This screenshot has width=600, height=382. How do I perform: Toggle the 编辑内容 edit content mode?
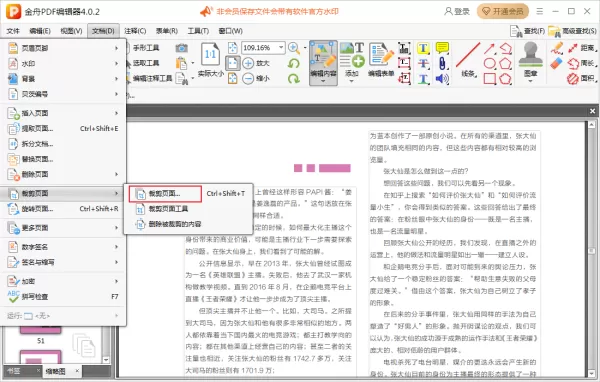pyautogui.click(x=323, y=62)
